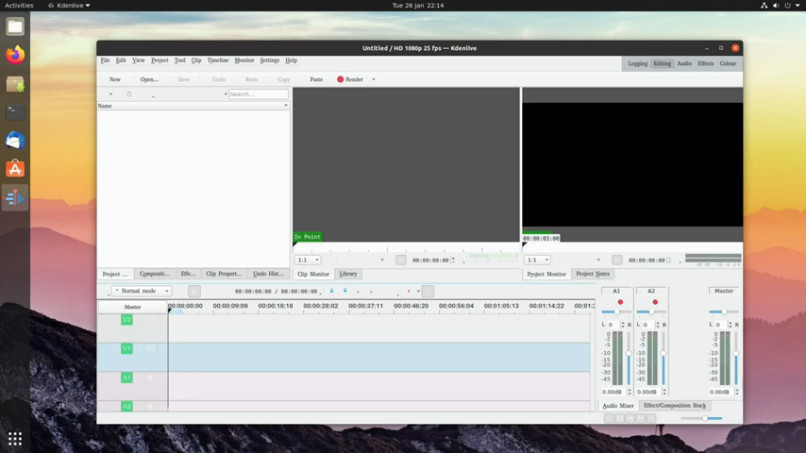Open Thunderbird mail from the dock
The height and width of the screenshot is (453, 806).
pyautogui.click(x=15, y=140)
